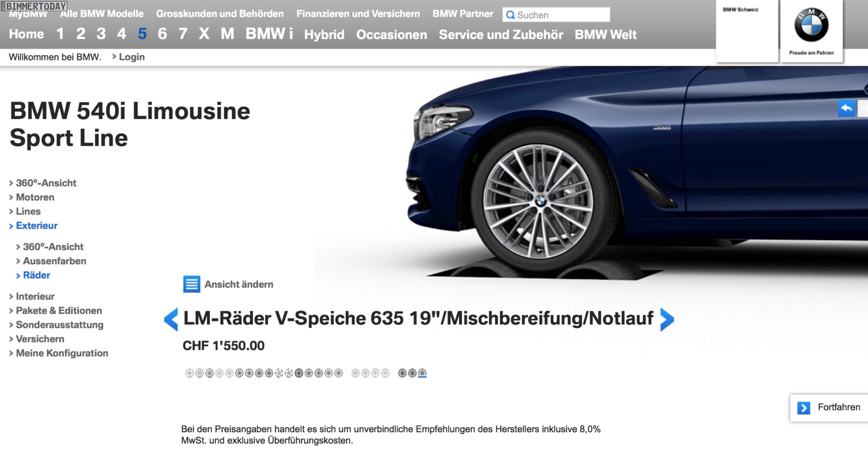868x462 pixels.
Task: Select the underlined last wheel thumbnail
Action: [x=422, y=373]
